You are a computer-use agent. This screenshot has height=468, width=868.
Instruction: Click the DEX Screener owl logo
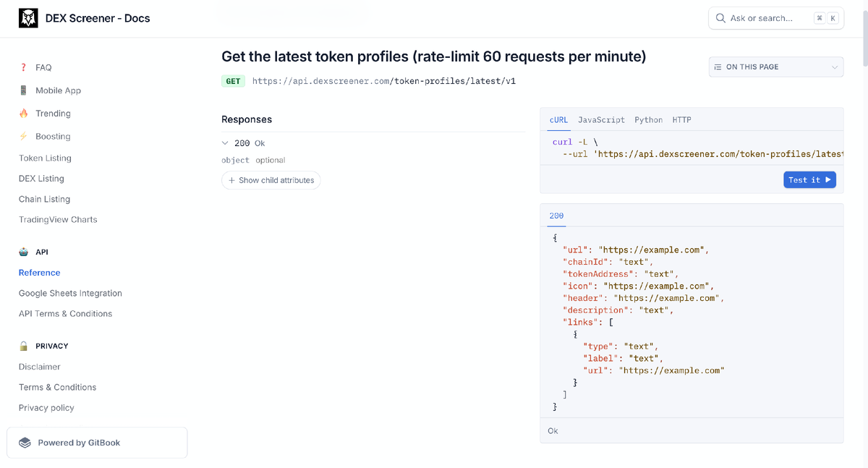[x=28, y=18]
